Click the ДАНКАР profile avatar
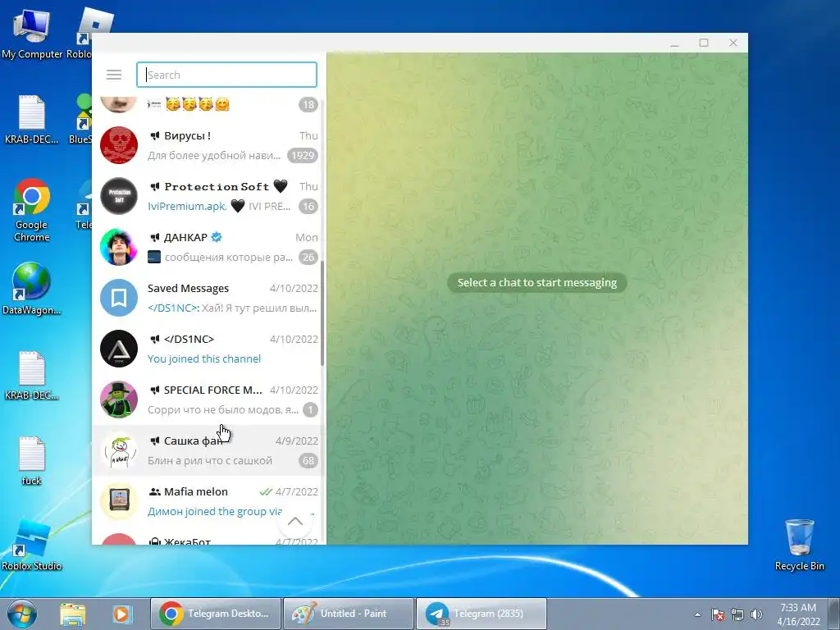Screen dimensions: 840x630 (x=119, y=247)
